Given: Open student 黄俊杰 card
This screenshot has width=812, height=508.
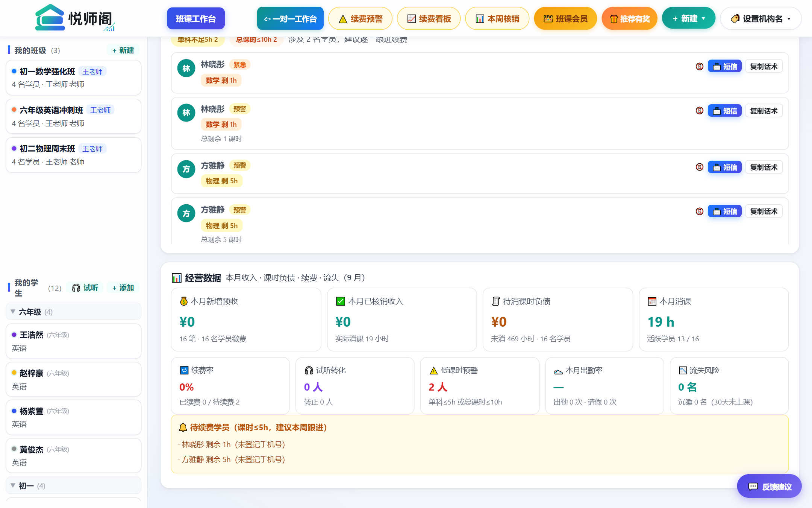Looking at the screenshot, I should (74, 456).
